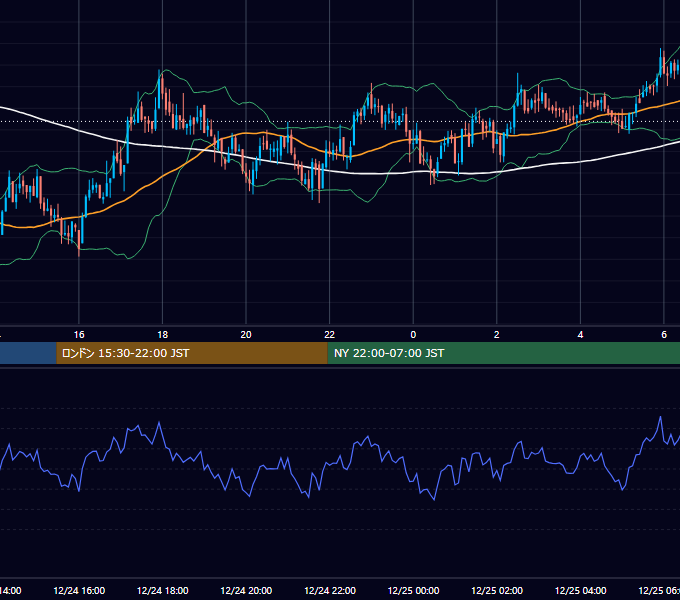Click the time axis label 2
This screenshot has width=680, height=600.
497,335
